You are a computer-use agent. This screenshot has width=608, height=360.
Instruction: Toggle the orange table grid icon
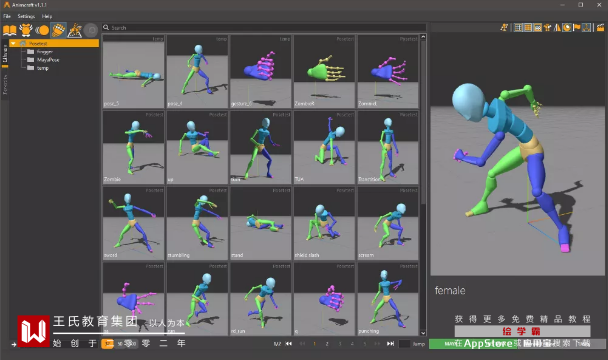click(x=528, y=27)
